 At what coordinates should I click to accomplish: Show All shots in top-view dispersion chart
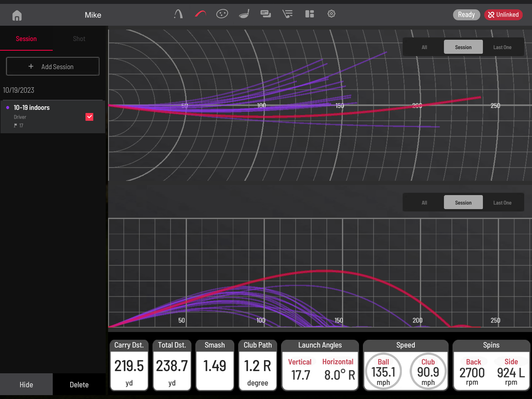[x=424, y=47]
